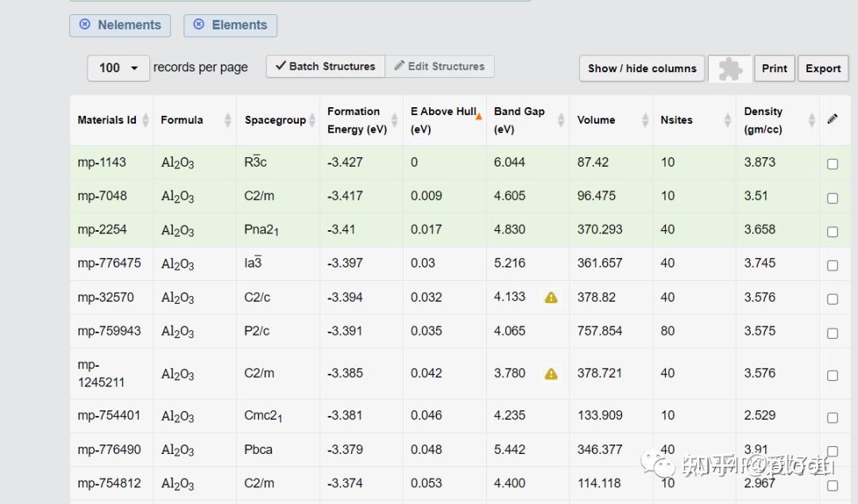Sort table by E Above Hull

click(x=445, y=120)
